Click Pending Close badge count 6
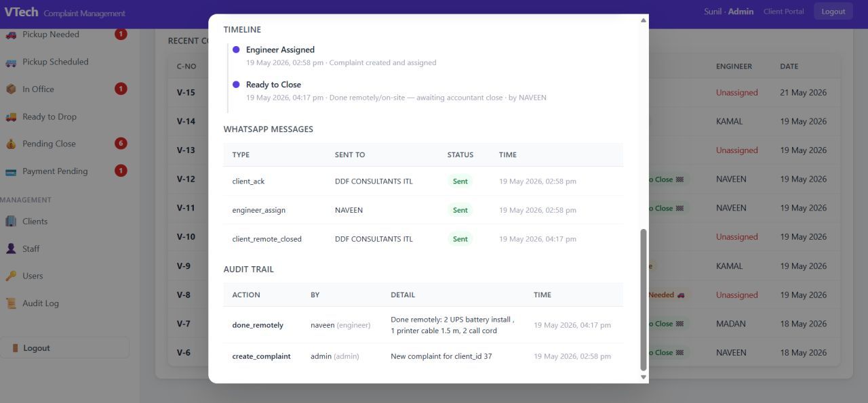The width and height of the screenshot is (868, 403). coord(121,143)
